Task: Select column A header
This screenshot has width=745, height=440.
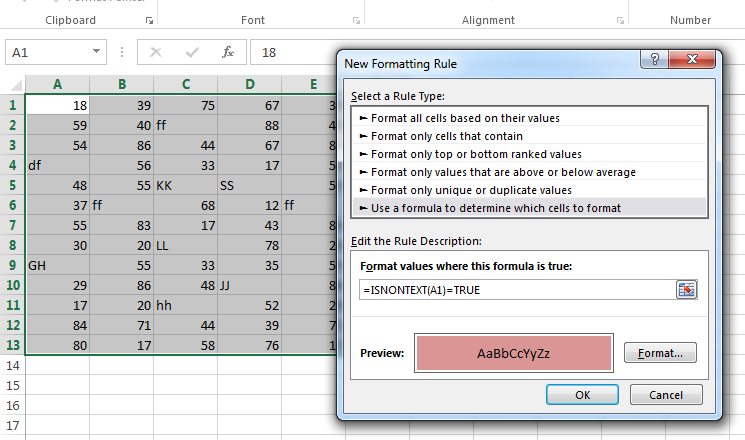Action: click(57, 84)
